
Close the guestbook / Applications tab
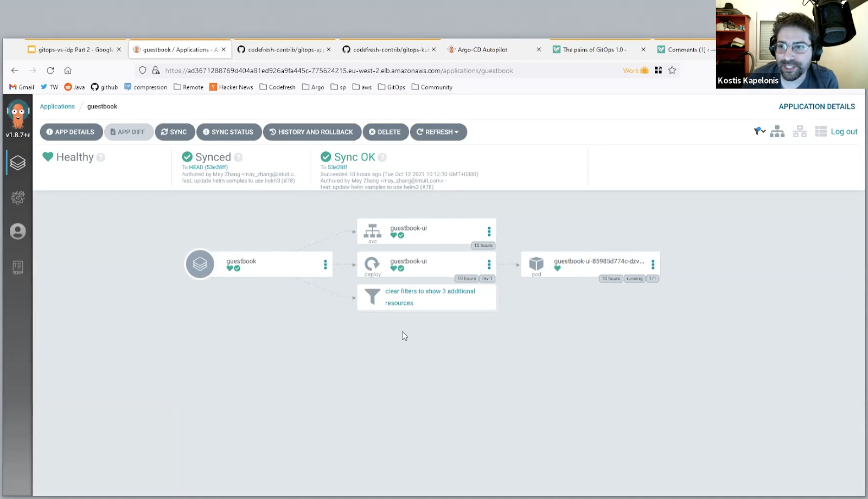pyautogui.click(x=224, y=49)
